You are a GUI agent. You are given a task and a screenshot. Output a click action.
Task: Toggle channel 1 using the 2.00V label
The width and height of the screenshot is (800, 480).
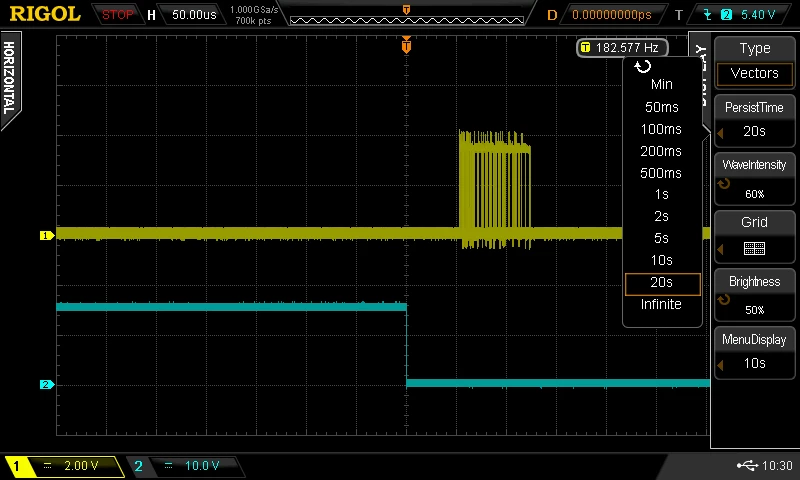81,466
